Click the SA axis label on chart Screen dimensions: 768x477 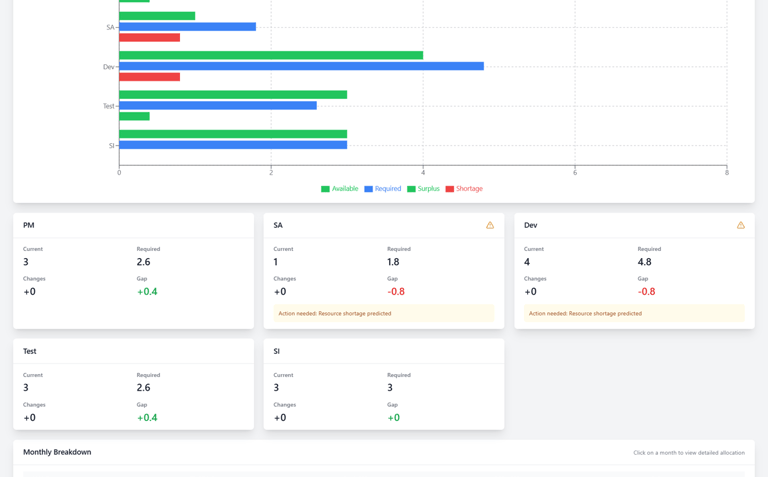[110, 27]
